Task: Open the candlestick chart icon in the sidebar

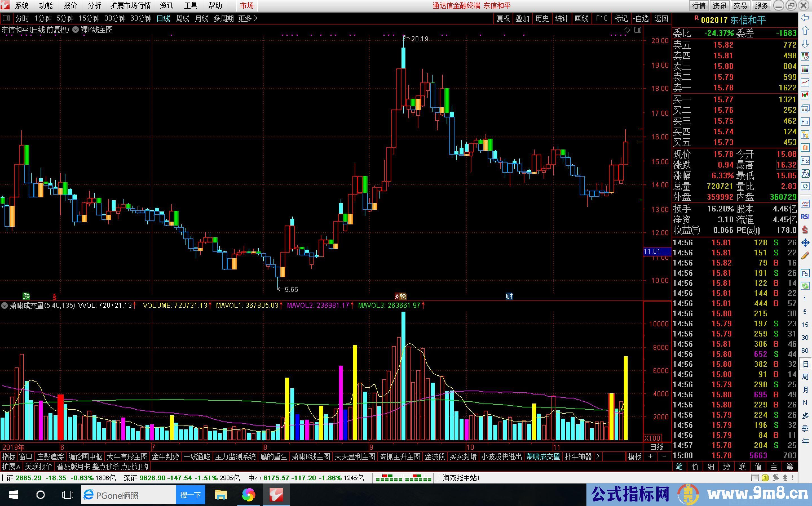Action: (805, 95)
